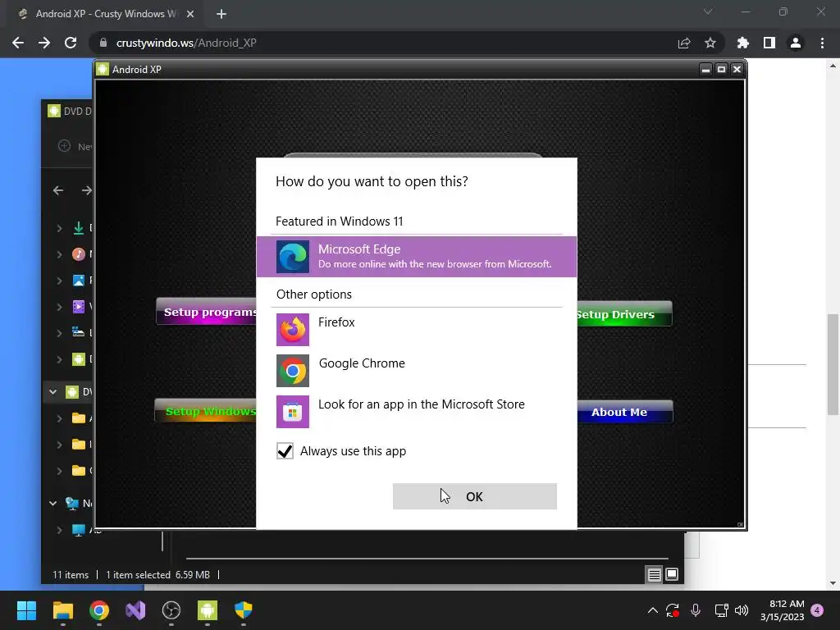Image resolution: width=840 pixels, height=630 pixels.
Task: Select the Downloads arrow icon in Explorer
Action: (x=79, y=228)
